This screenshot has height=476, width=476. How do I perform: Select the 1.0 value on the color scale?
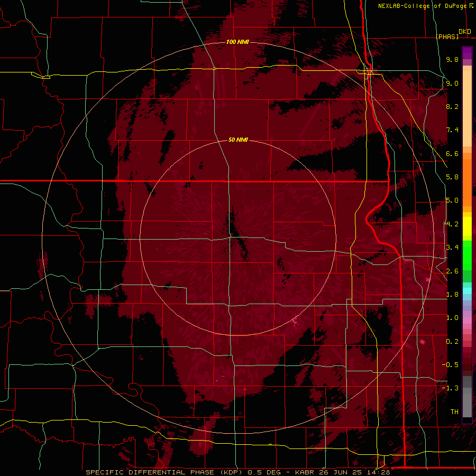coord(452,318)
